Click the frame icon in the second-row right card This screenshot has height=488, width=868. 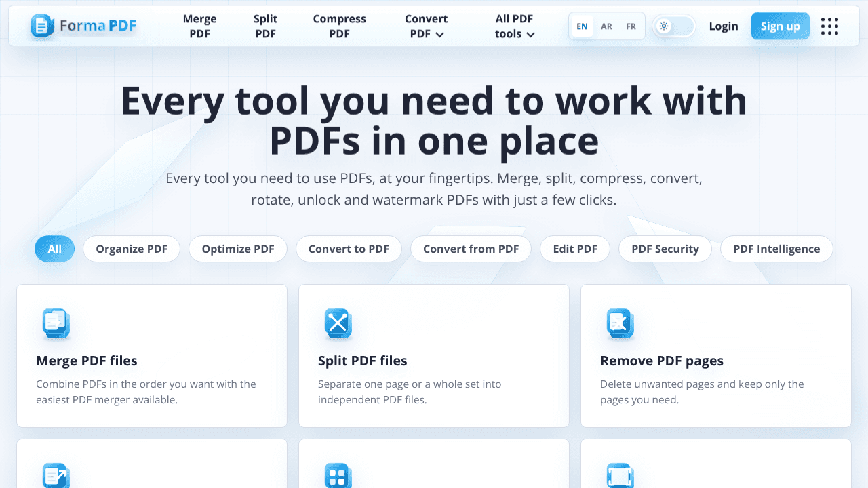620,476
